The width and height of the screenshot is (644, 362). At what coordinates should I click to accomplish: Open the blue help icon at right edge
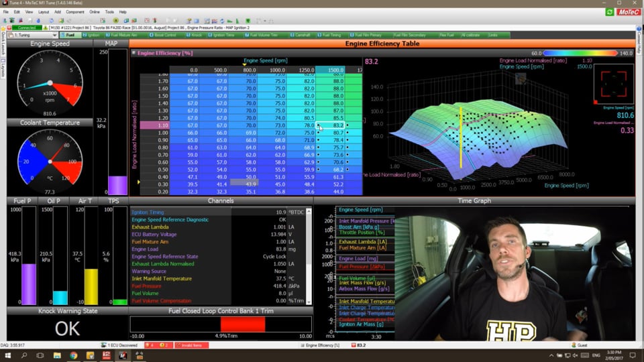point(639,29)
